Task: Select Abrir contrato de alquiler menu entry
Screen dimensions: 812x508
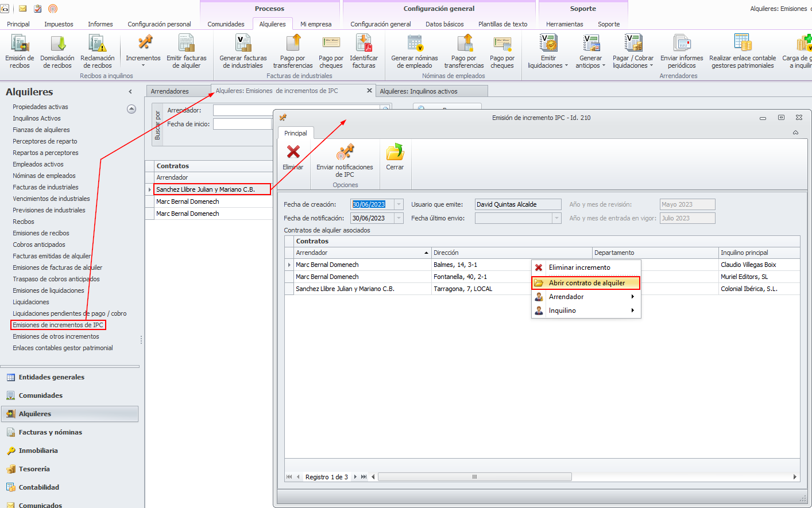Action: (x=586, y=283)
